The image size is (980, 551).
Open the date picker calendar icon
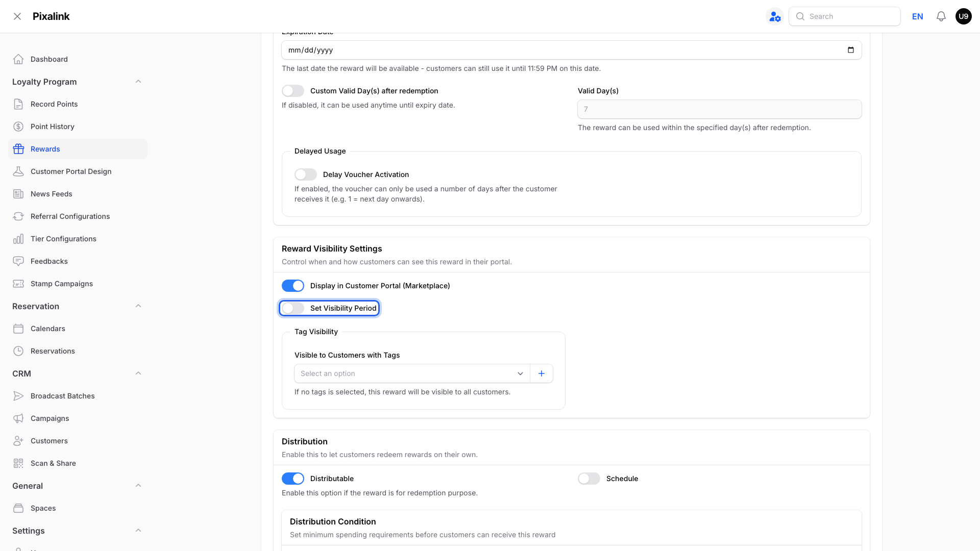click(x=851, y=50)
